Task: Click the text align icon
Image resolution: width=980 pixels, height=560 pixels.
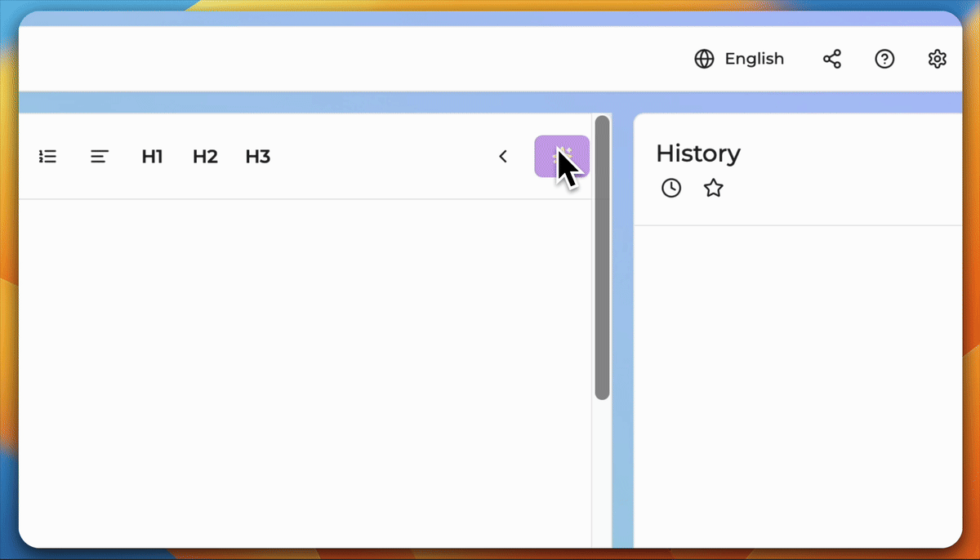Action: coord(100,157)
